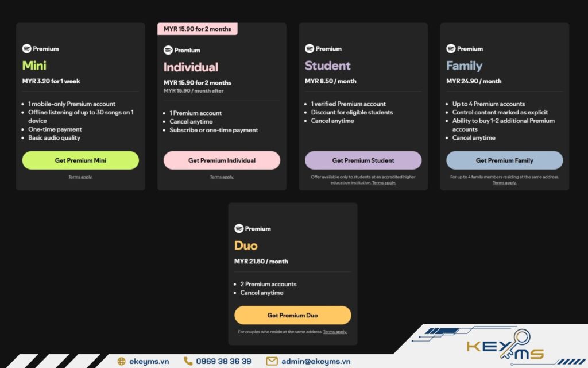Open Terms apply link under Family plan
This screenshot has width=588, height=368.
point(504,183)
